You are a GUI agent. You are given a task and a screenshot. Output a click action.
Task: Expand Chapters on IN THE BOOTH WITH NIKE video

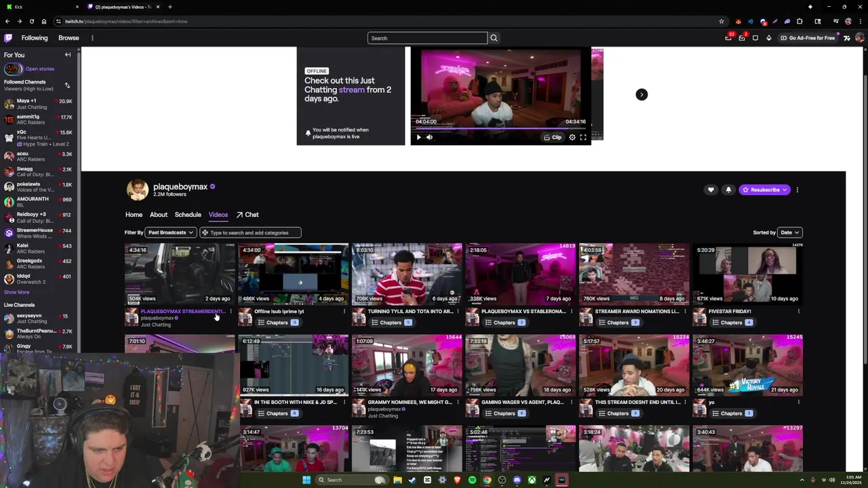pyautogui.click(x=277, y=413)
